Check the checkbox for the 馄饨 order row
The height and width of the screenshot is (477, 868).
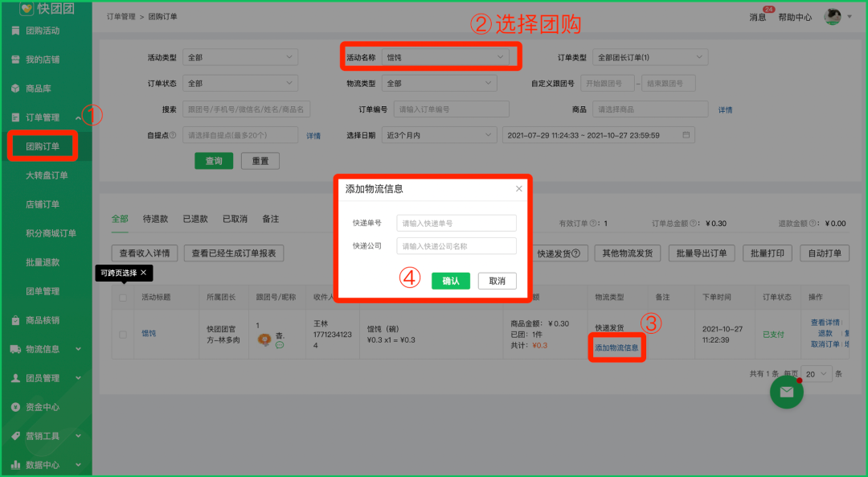123,334
